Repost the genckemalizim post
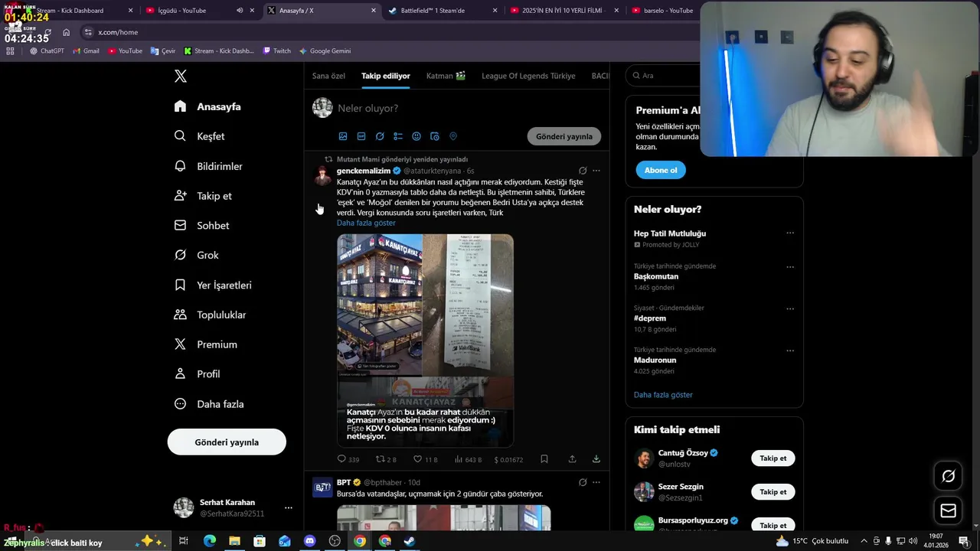Screen dimensions: 980x551 coord(386,459)
